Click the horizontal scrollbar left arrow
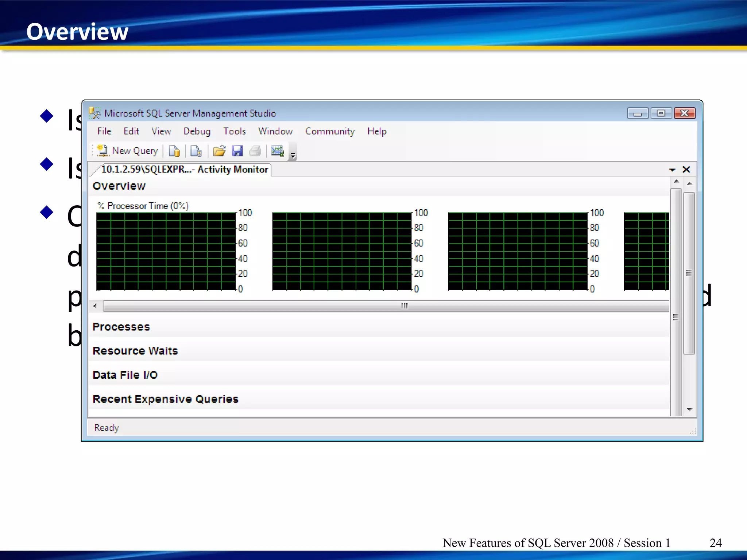This screenshot has width=747, height=560. tap(95, 306)
